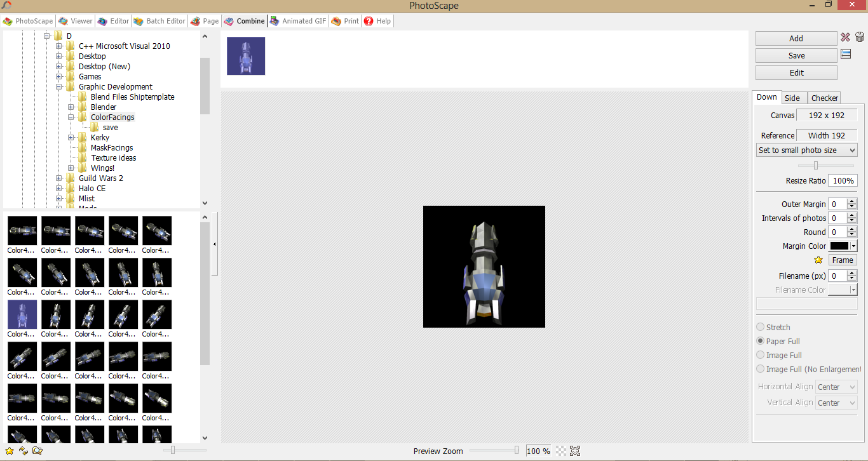868x461 pixels.
Task: Click the black Margin Color swatch
Action: (x=839, y=246)
